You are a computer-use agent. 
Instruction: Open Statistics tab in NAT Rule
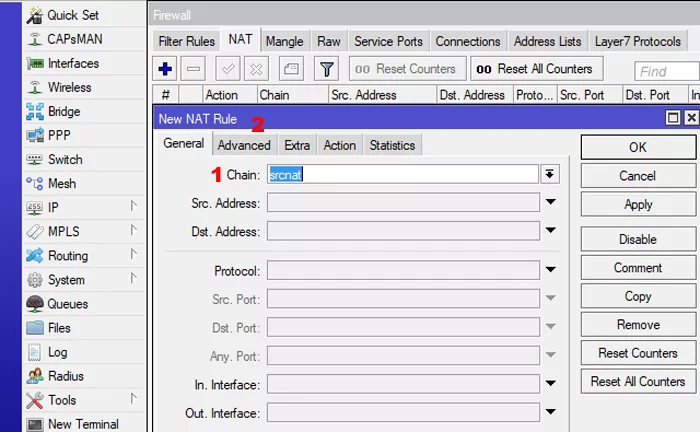(392, 145)
